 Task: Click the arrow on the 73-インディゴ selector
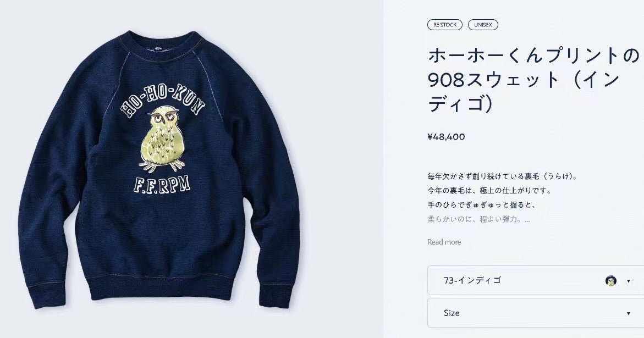pyautogui.click(x=629, y=281)
